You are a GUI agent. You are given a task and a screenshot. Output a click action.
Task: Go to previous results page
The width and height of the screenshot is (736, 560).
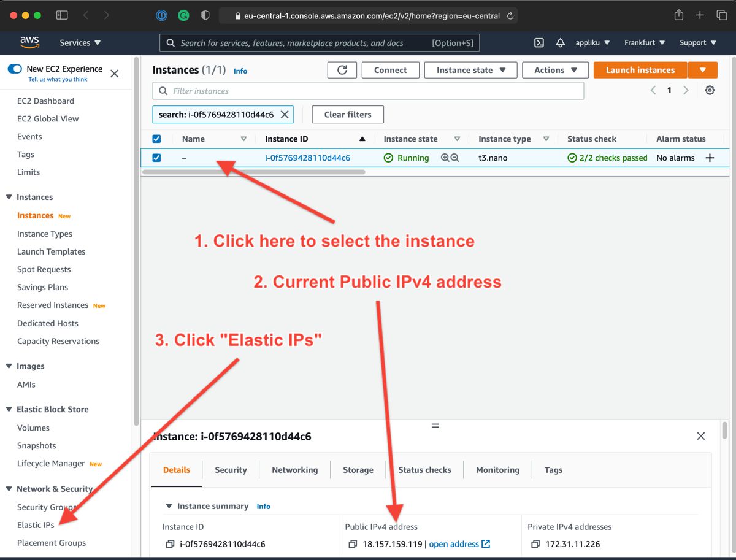[x=653, y=90]
